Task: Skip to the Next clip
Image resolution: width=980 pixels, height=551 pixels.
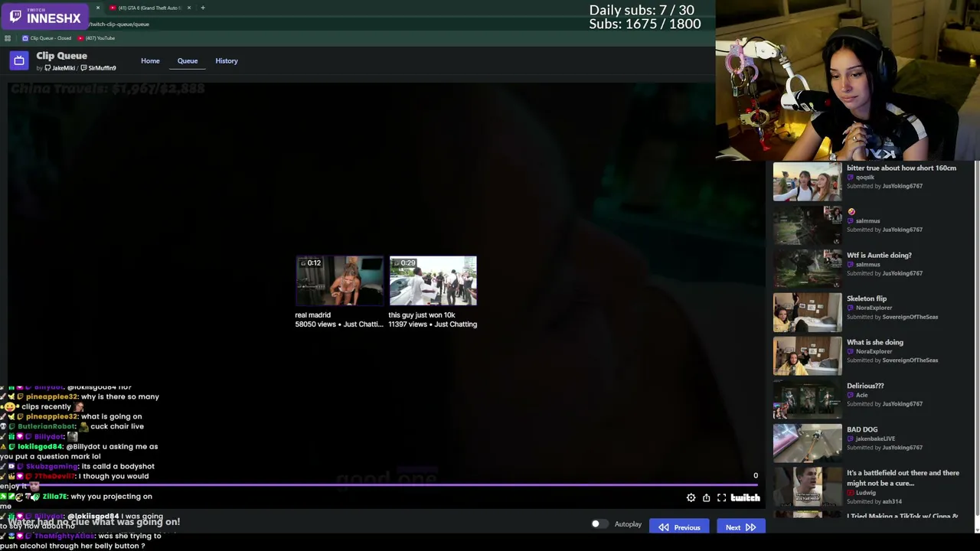Action: (740, 527)
